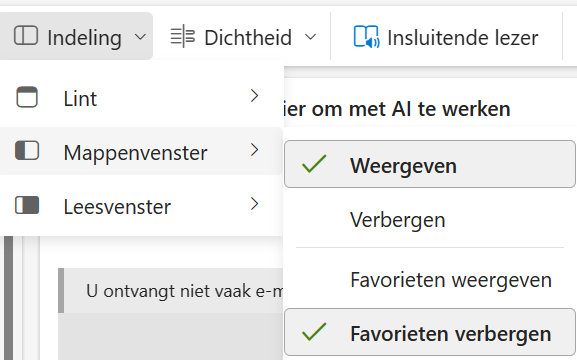Open the Insluitende lezer button
Image resolution: width=577 pixels, height=360 pixels.
click(x=446, y=36)
